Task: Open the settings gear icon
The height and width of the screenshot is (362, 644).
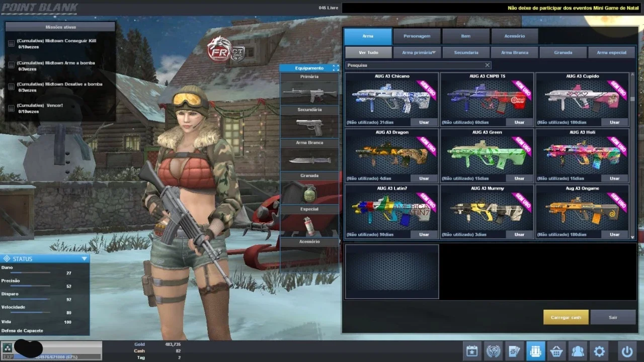Action: point(599,351)
